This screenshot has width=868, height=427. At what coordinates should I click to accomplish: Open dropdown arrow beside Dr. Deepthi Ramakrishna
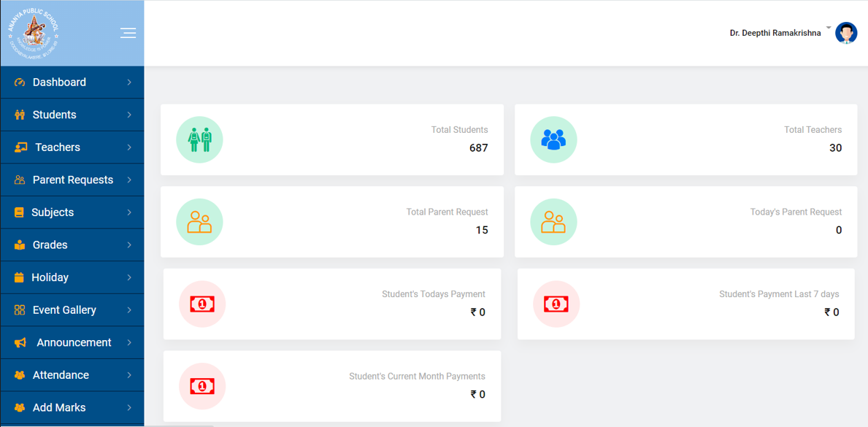point(829,28)
